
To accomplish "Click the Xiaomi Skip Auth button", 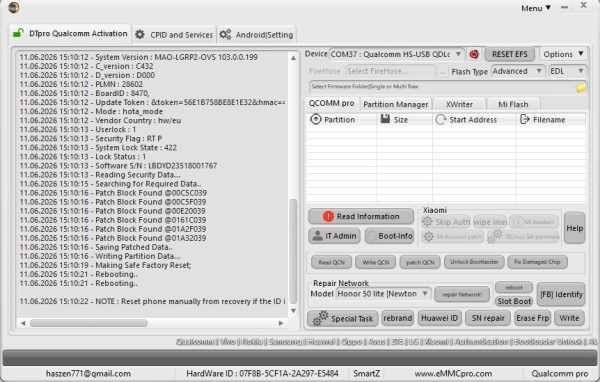I will 445,222.
